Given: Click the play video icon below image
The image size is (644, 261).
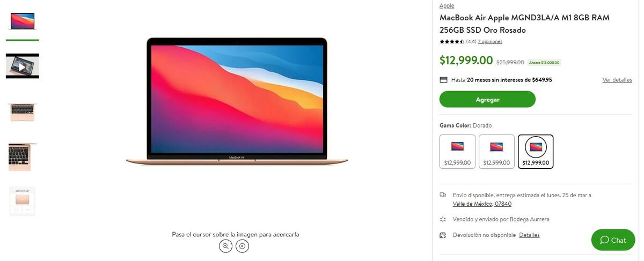Looking at the screenshot, I should (243, 246).
